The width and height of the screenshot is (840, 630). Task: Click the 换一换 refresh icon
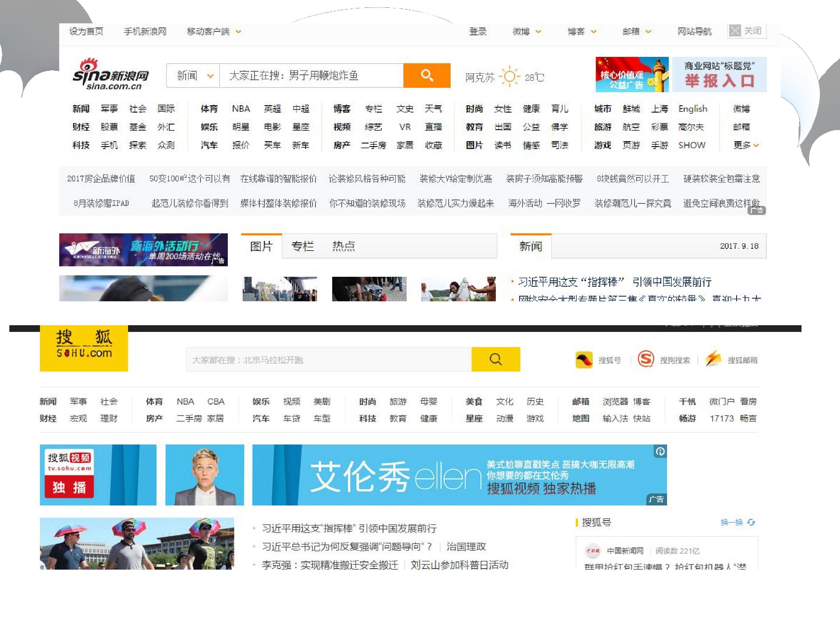[751, 523]
